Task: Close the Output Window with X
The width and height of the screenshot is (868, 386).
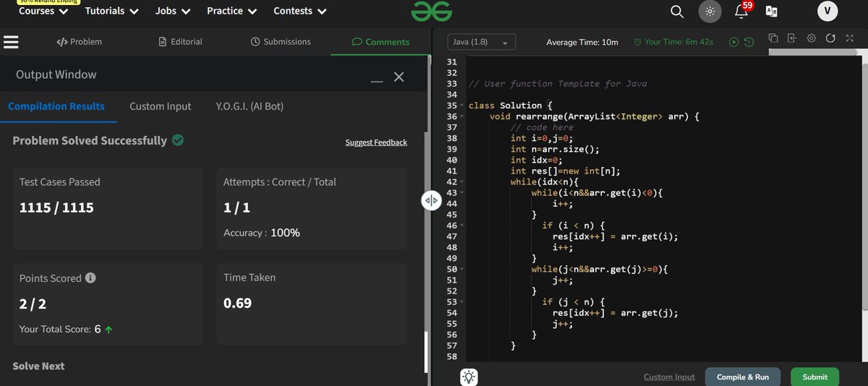Action: tap(399, 77)
